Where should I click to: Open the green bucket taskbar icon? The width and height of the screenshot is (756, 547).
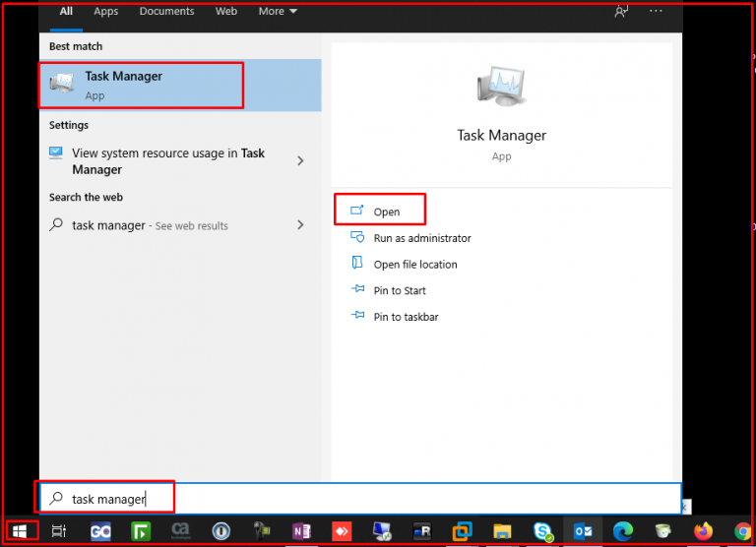[x=663, y=531]
